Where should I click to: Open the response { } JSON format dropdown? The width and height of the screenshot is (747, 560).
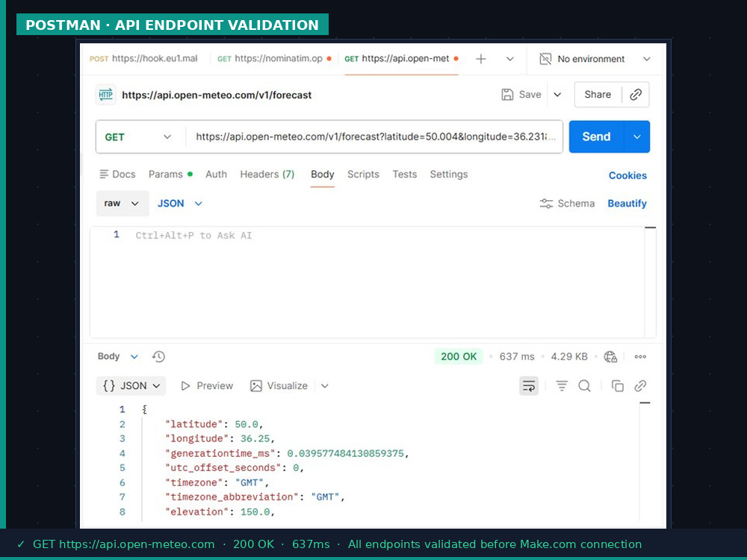(131, 386)
